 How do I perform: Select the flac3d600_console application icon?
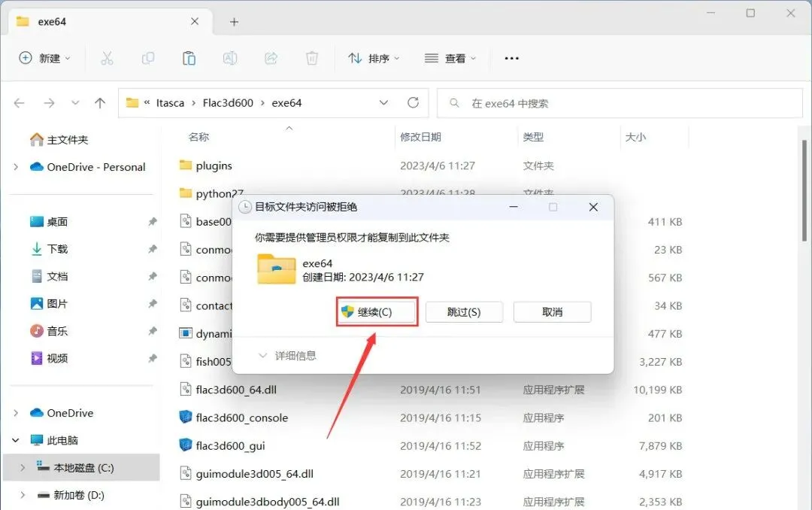pos(186,417)
